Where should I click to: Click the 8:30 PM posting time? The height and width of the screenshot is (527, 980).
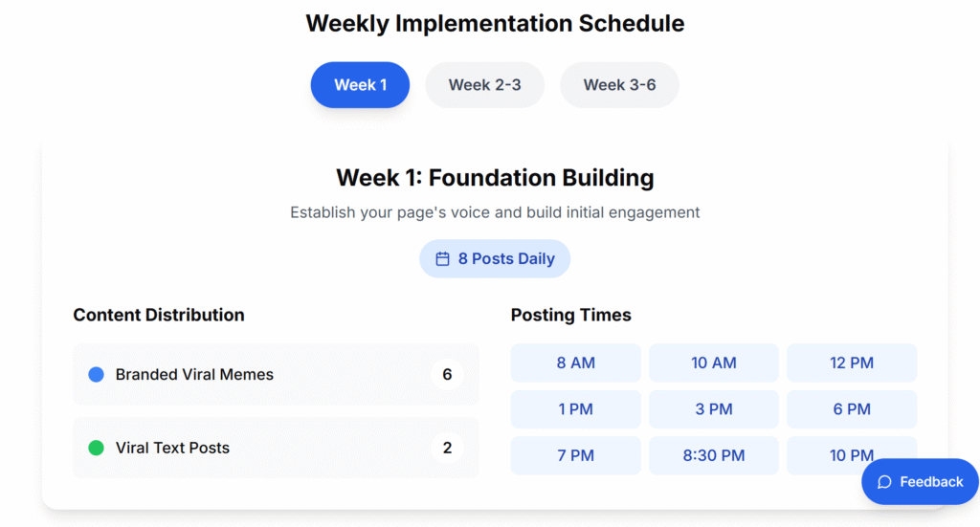coord(714,455)
